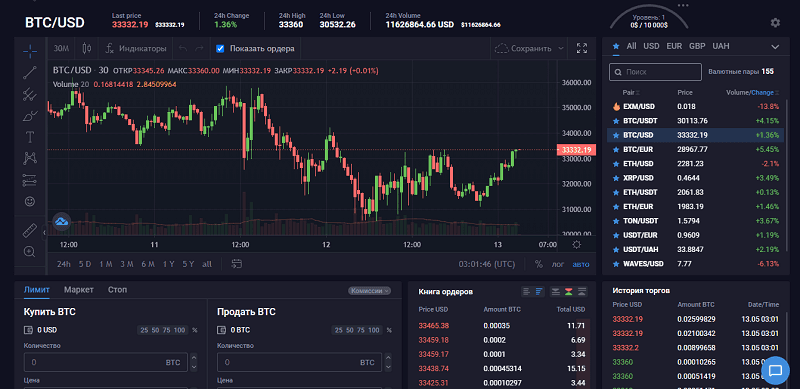Open the live chat bubble

(775, 370)
